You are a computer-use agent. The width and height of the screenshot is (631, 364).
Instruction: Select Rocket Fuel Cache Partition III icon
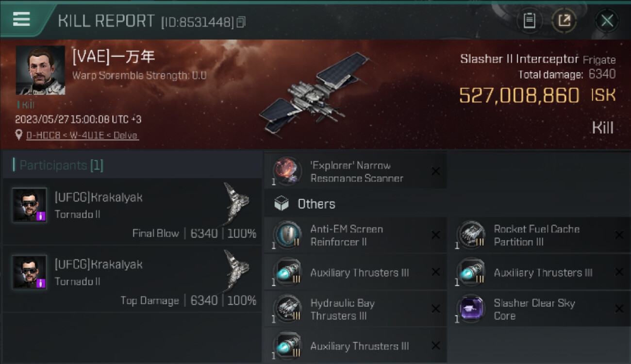point(470,235)
